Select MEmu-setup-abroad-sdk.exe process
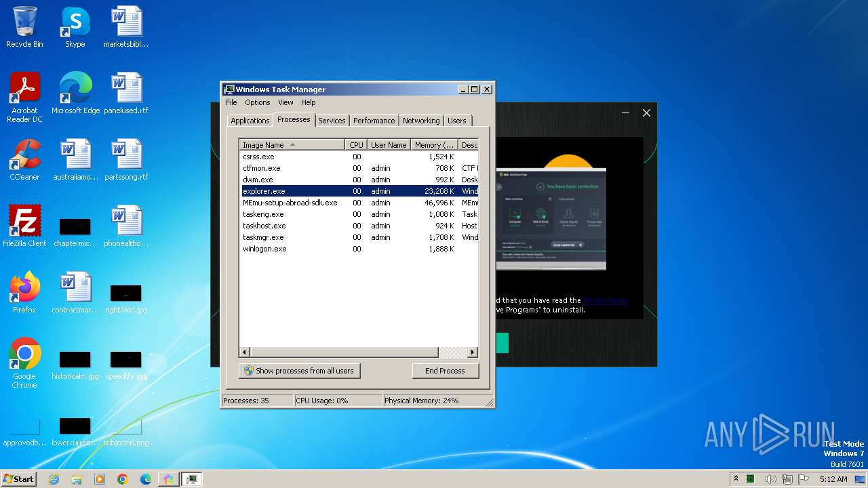The height and width of the screenshot is (488, 868). 359,203
